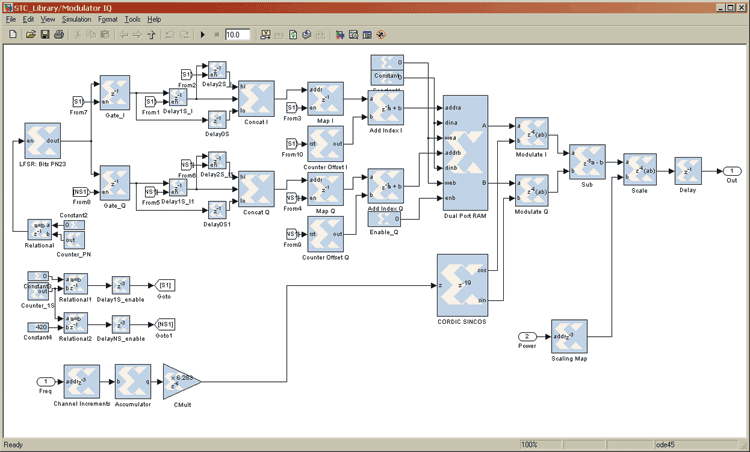Image resolution: width=750 pixels, height=452 pixels.
Task: Click the Go up to parent arrow icon
Action: 151,35
